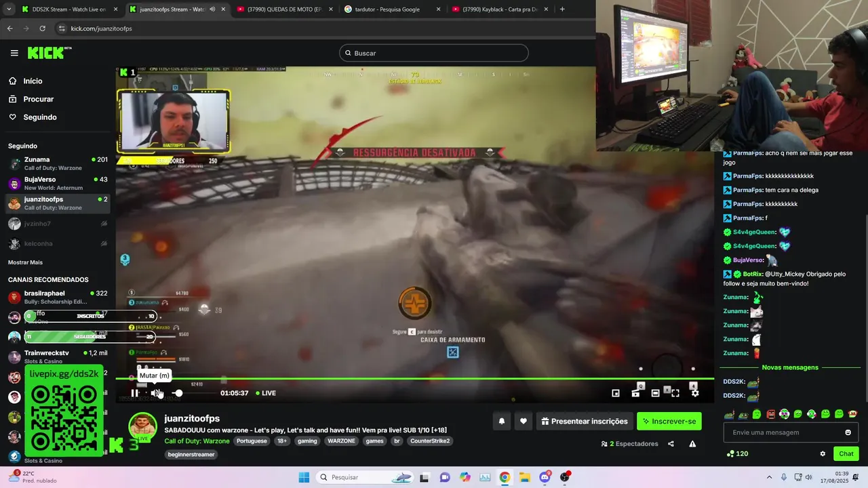Image resolution: width=868 pixels, height=488 pixels.
Task: Report the stream with warning triangle icon
Action: point(692,444)
